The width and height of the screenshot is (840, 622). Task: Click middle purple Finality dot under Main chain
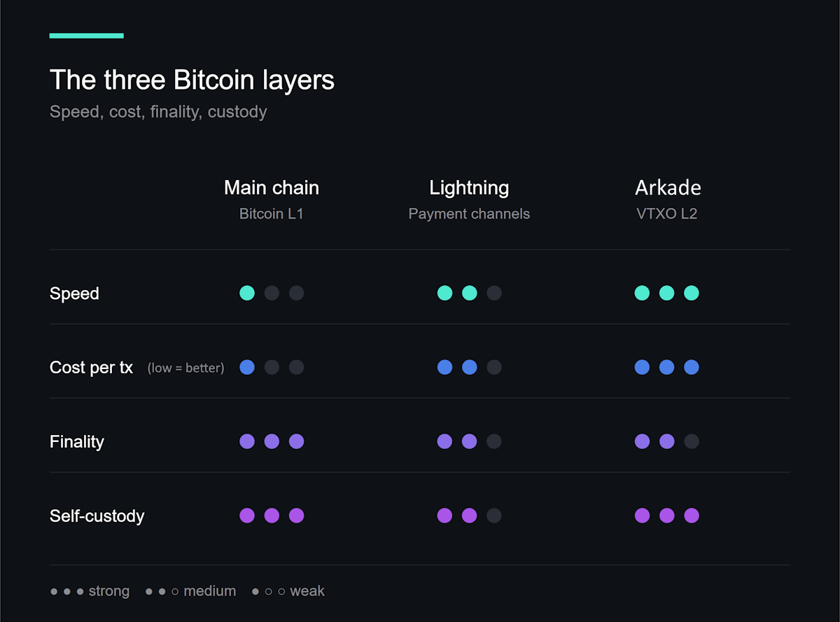click(272, 441)
